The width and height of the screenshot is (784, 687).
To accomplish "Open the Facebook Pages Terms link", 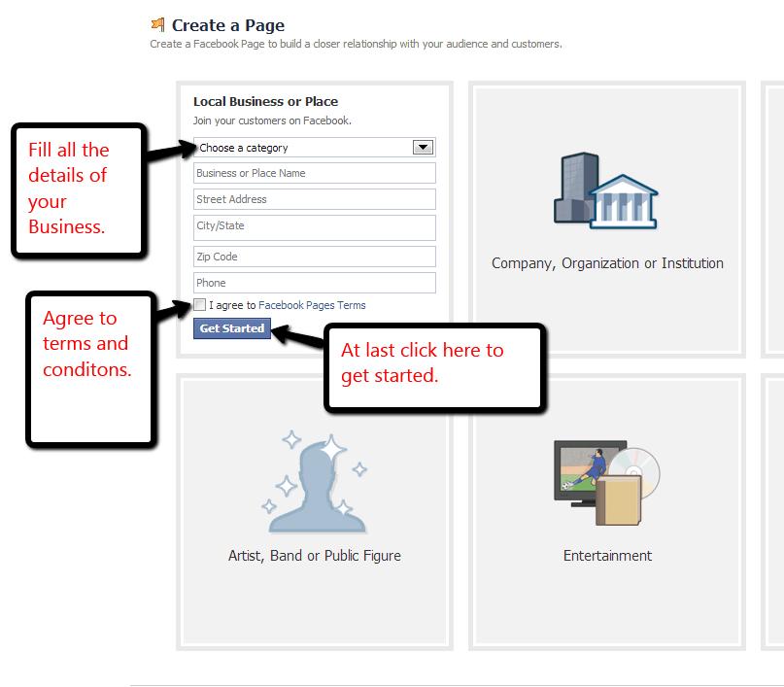I will pos(312,305).
